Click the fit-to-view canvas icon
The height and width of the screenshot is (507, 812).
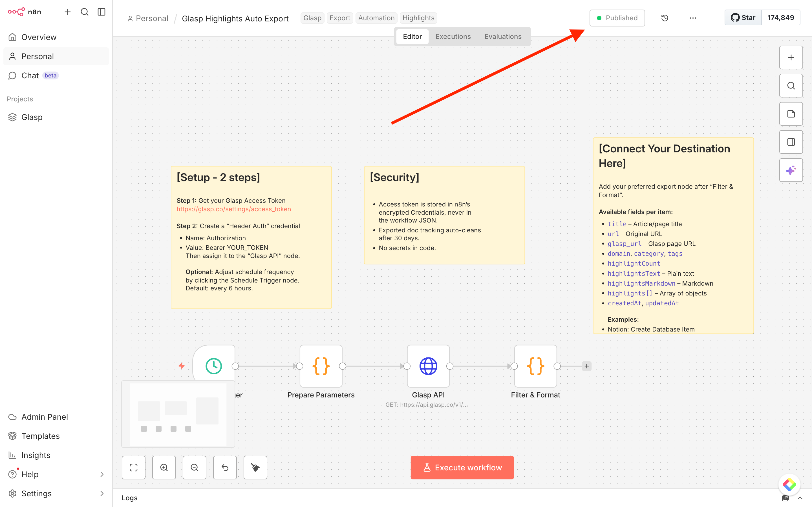tap(134, 468)
